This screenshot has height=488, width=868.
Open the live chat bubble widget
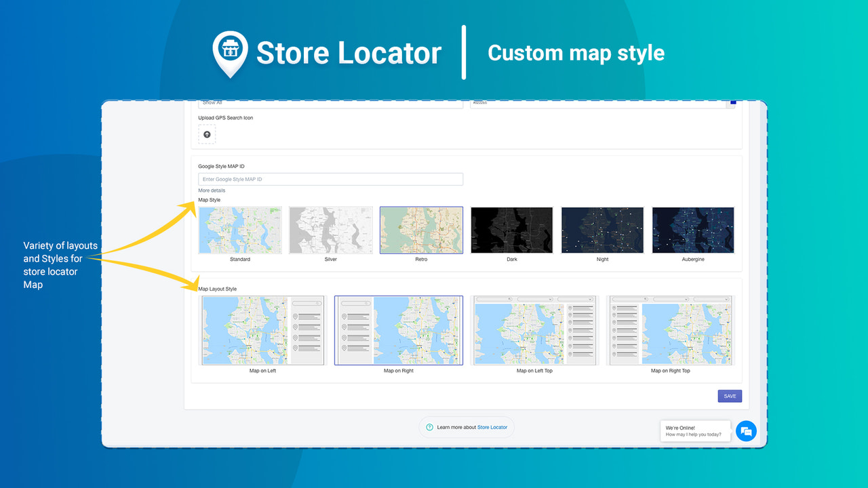pyautogui.click(x=746, y=431)
